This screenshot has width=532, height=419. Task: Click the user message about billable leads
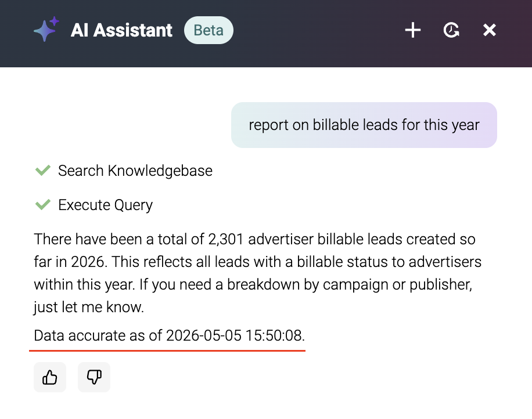[364, 125]
